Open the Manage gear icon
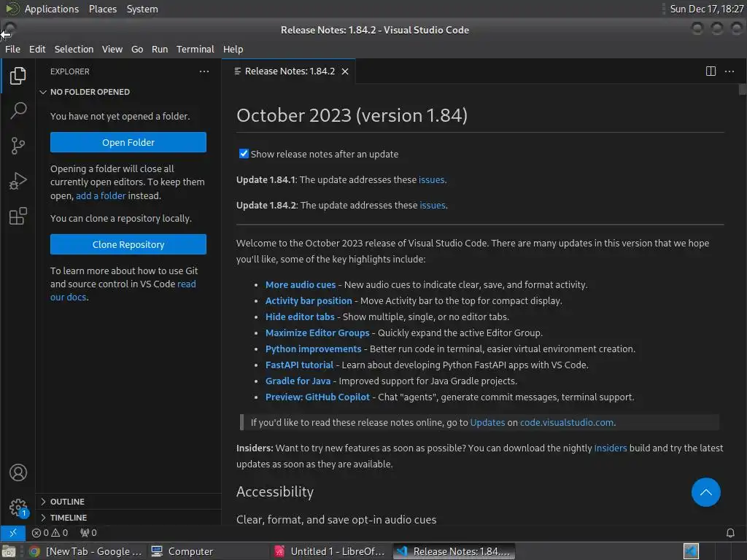This screenshot has height=560, width=747. coord(18,507)
